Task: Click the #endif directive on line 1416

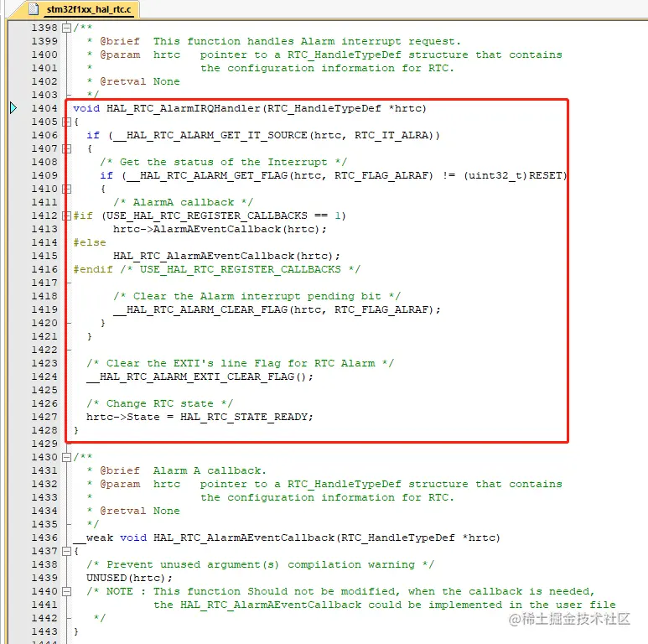Action: (93, 269)
